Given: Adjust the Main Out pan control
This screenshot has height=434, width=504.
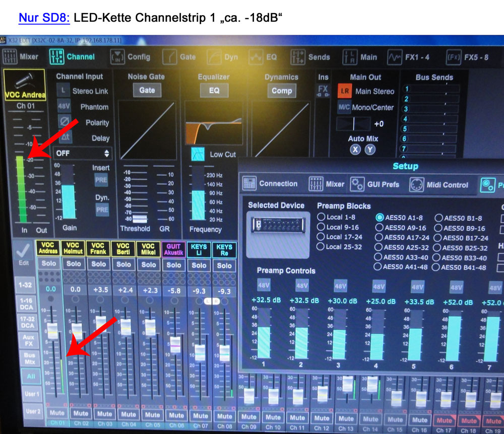Looking at the screenshot, I should click(354, 123).
